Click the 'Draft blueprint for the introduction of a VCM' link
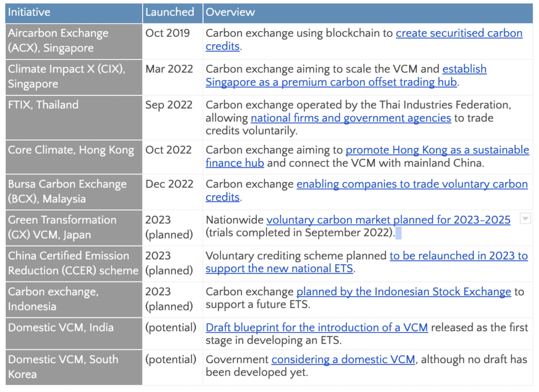The image size is (539, 392). pyautogui.click(x=316, y=327)
